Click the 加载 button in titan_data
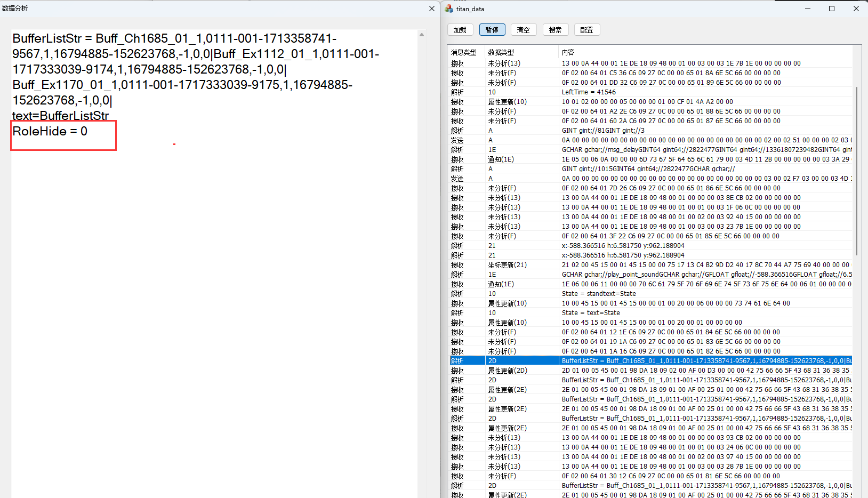Screen dimensions: 868x498 coord(460,30)
